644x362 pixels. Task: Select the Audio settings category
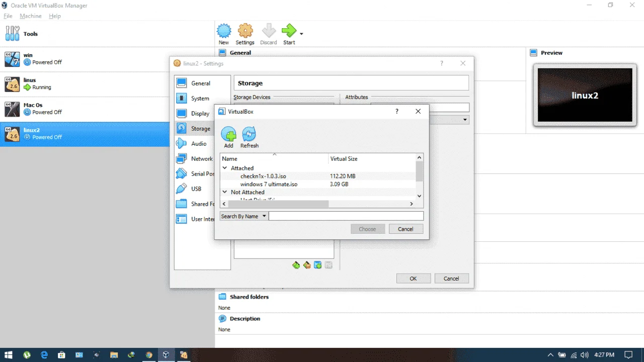pos(194,144)
